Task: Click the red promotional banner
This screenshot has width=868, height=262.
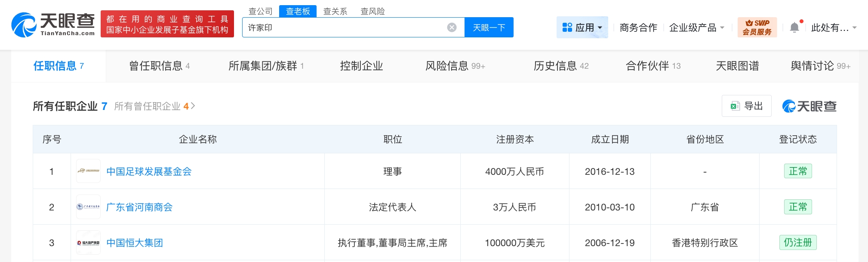Action: 167,24
